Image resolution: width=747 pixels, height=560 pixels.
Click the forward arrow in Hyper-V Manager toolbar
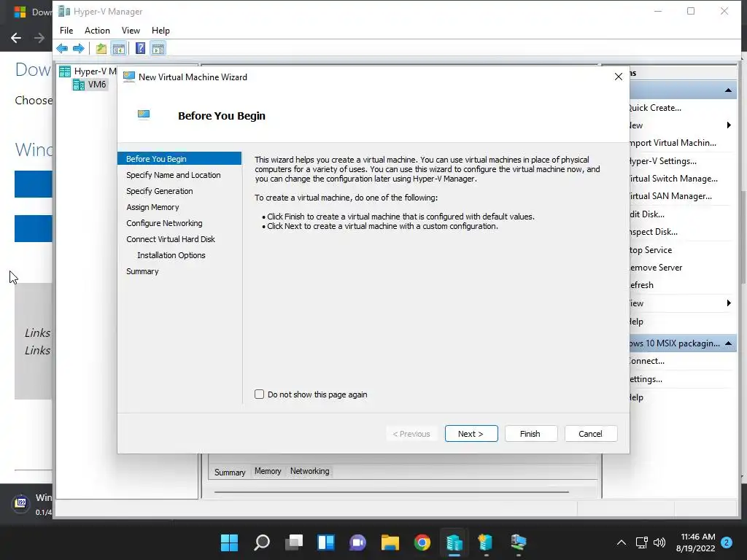[x=79, y=48]
